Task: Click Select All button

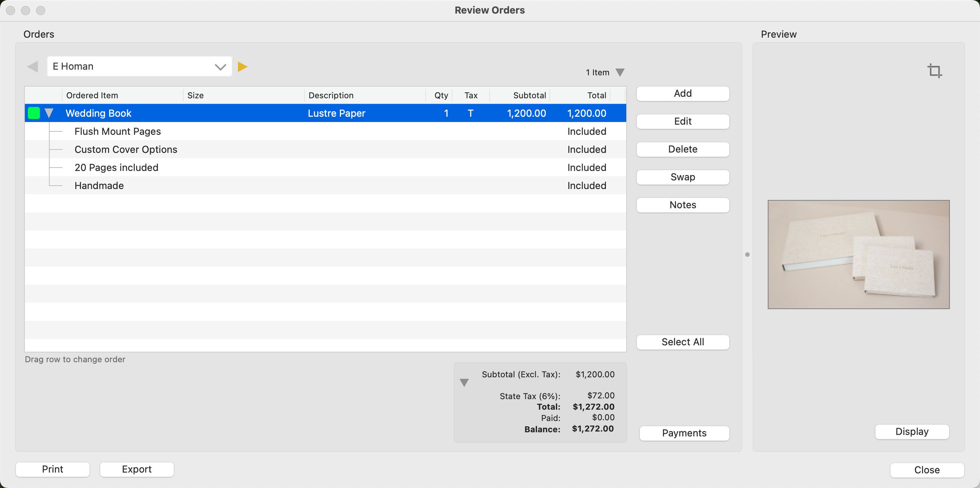Action: coord(683,342)
